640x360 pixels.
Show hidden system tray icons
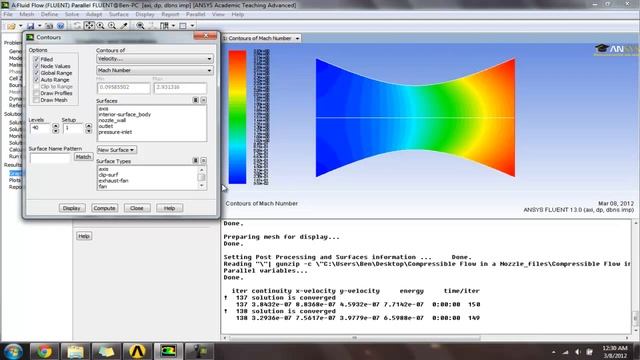click(554, 352)
